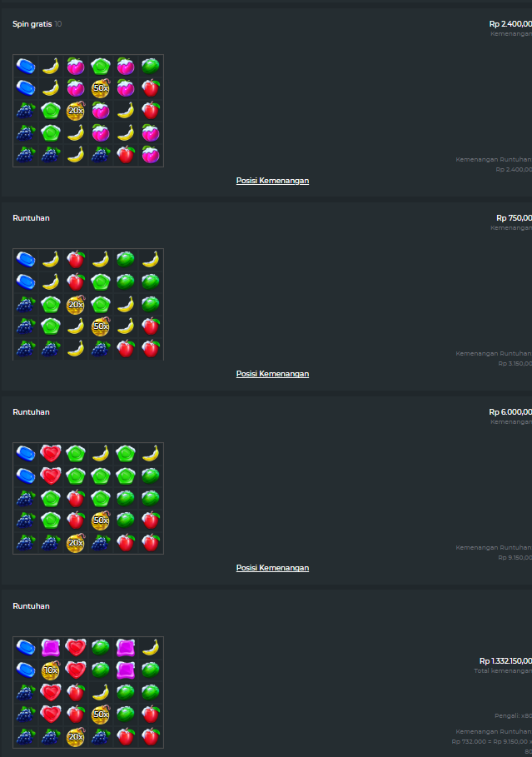Viewport: 532px width, 757px height.
Task: Open Posisi Kemenangan link under Spin gratis
Action: [x=272, y=181]
